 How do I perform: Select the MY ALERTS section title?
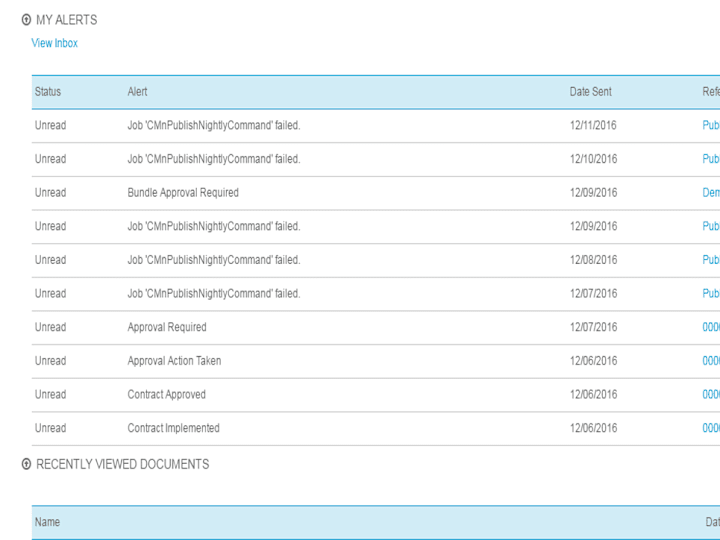(x=67, y=20)
